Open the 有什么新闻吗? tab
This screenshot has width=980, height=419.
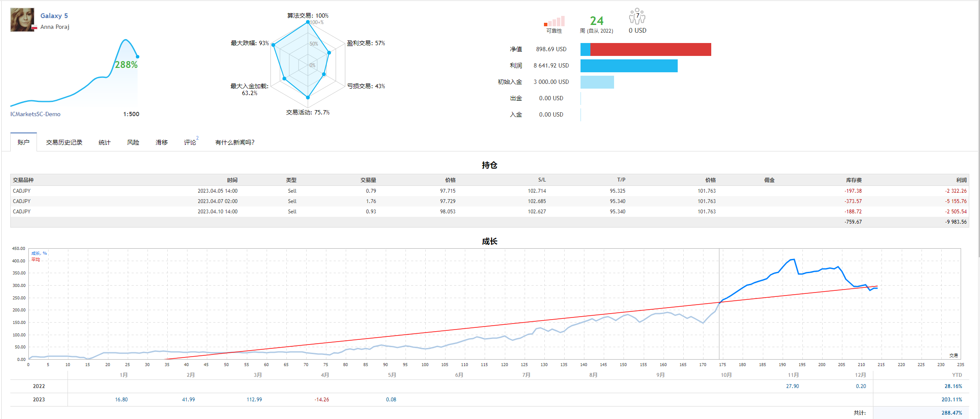coord(235,142)
